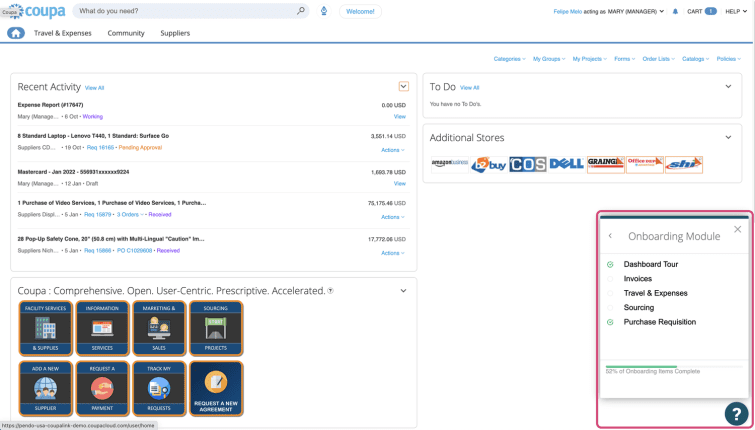Open the Grainger store logo

click(x=606, y=164)
